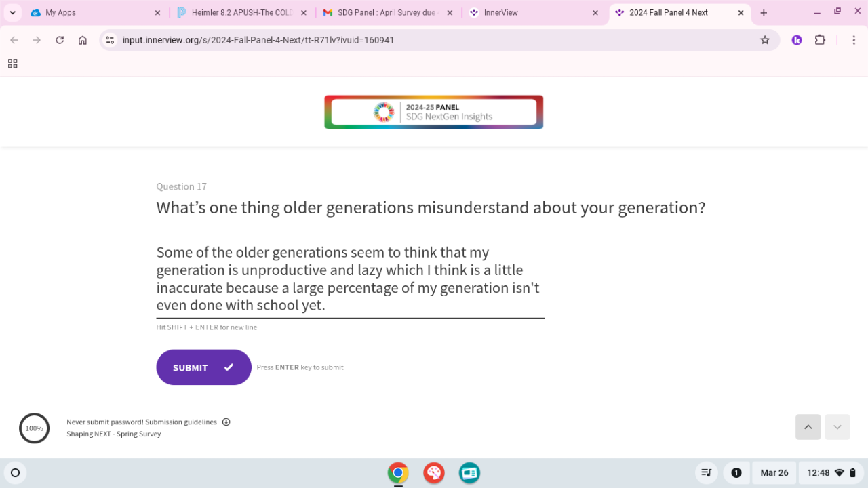868x488 pixels.
Task: Click the Home button in toolbar
Action: 83,40
